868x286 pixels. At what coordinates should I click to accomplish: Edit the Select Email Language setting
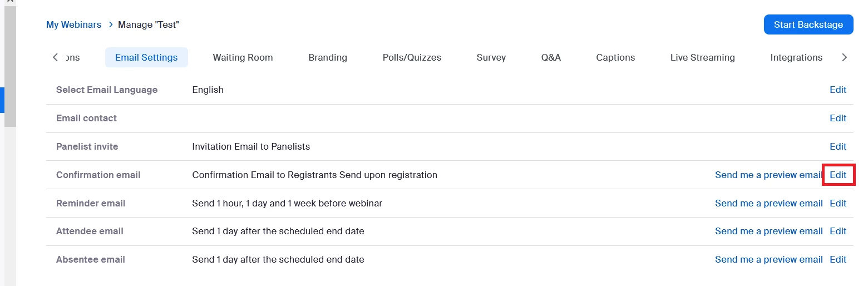coord(837,90)
